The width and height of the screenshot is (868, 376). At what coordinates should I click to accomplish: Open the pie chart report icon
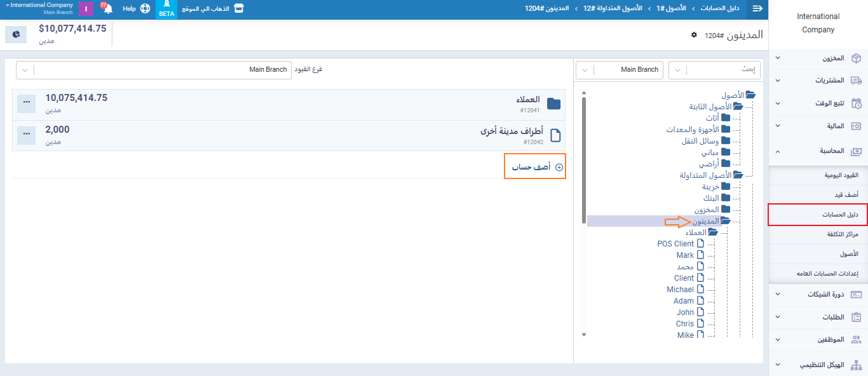16,34
